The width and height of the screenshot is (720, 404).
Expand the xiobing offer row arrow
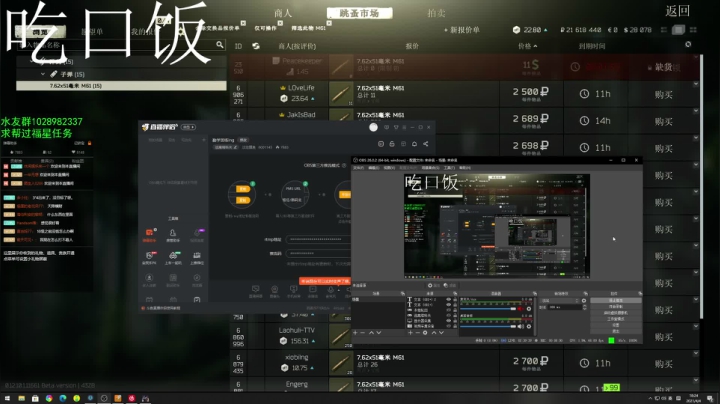point(696,354)
